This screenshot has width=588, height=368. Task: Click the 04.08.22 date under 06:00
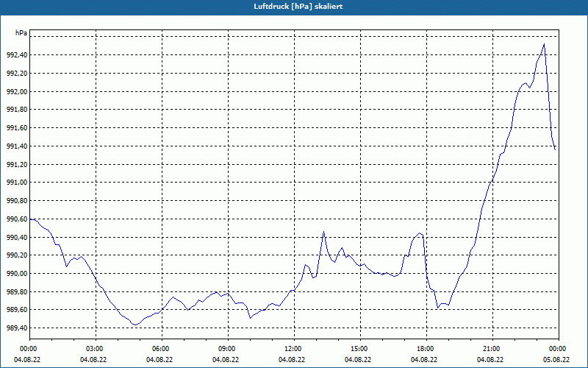(x=159, y=360)
